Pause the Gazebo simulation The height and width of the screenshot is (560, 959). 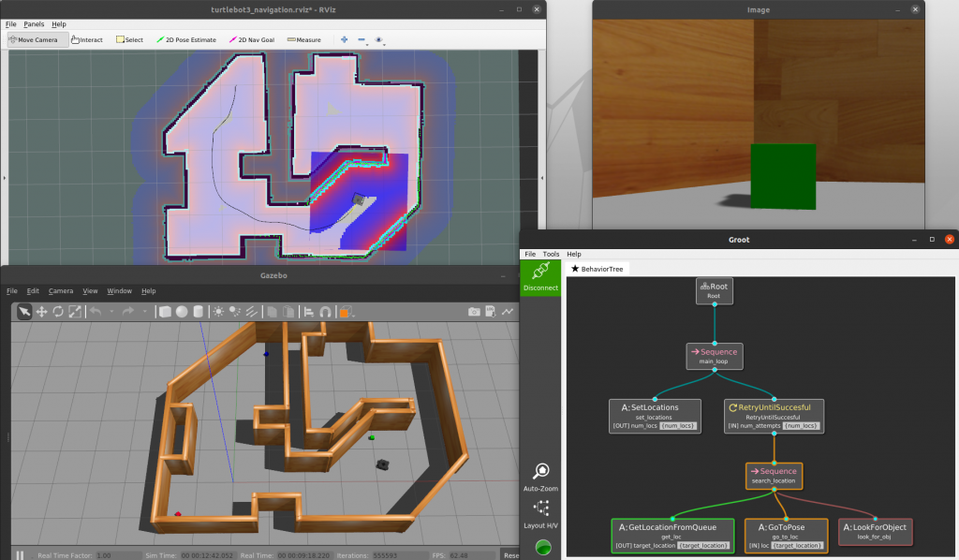21,555
